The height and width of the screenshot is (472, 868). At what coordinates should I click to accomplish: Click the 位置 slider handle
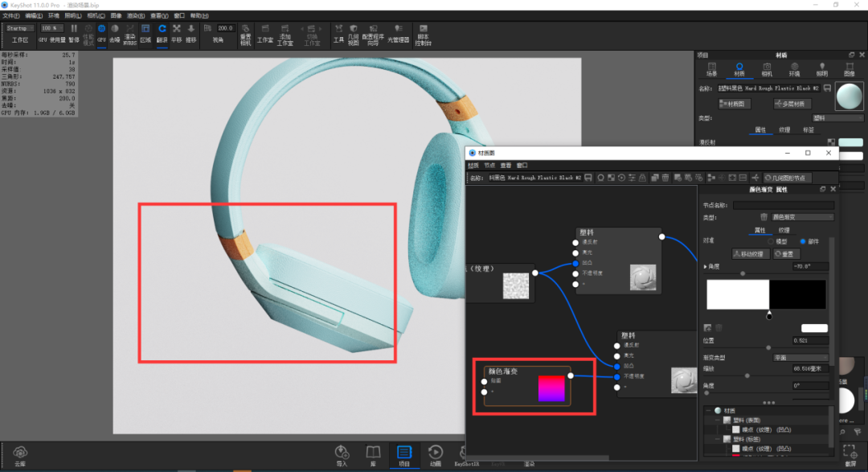[768, 348]
